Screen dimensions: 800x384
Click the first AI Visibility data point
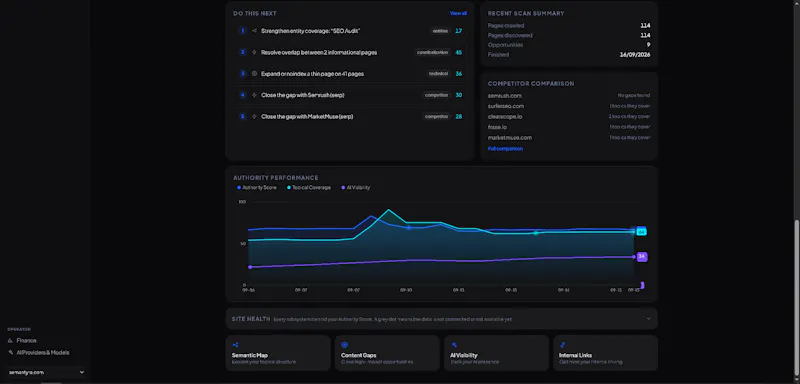click(x=250, y=267)
